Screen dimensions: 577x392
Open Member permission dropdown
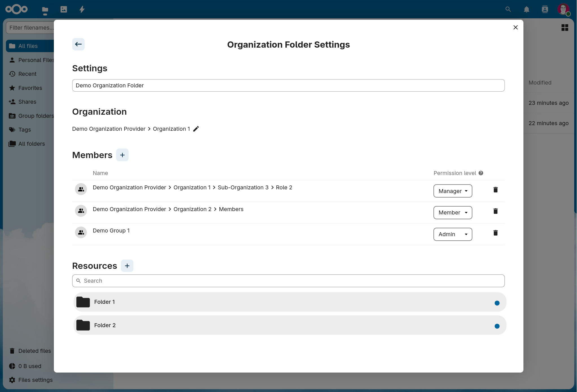453,212
